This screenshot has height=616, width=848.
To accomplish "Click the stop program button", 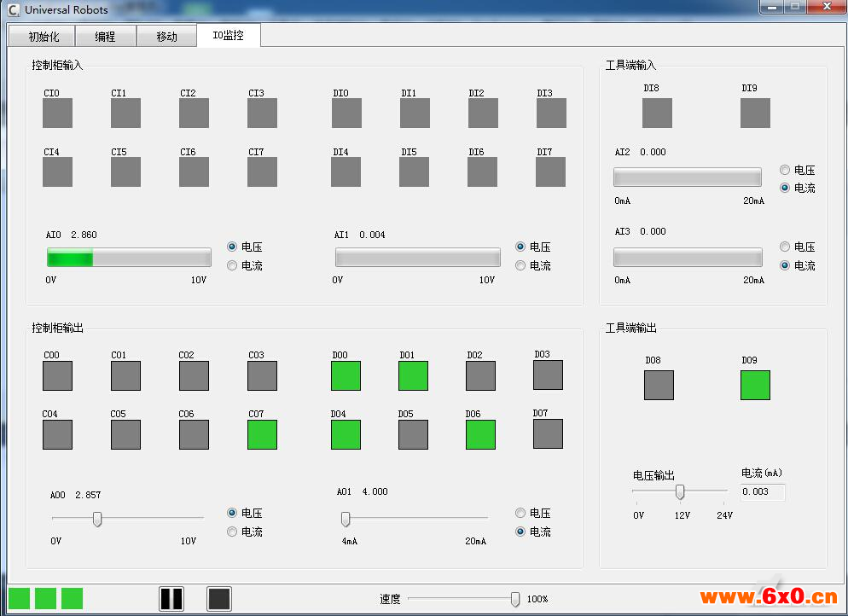I will coord(219,599).
